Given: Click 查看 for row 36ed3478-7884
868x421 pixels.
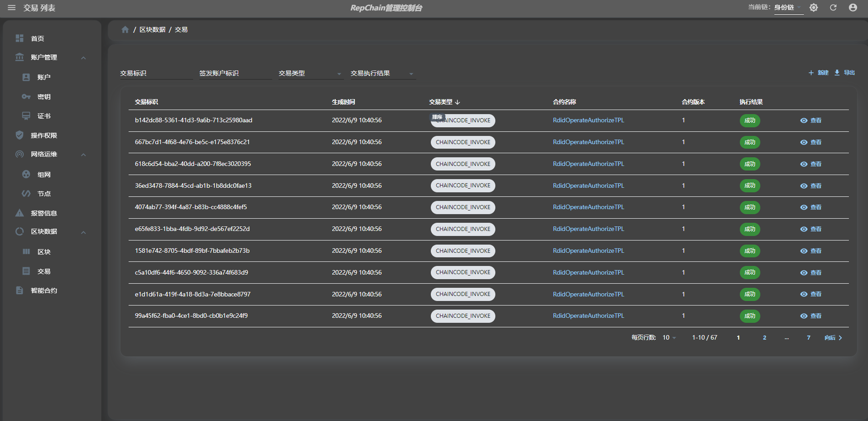Looking at the screenshot, I should click(811, 186).
